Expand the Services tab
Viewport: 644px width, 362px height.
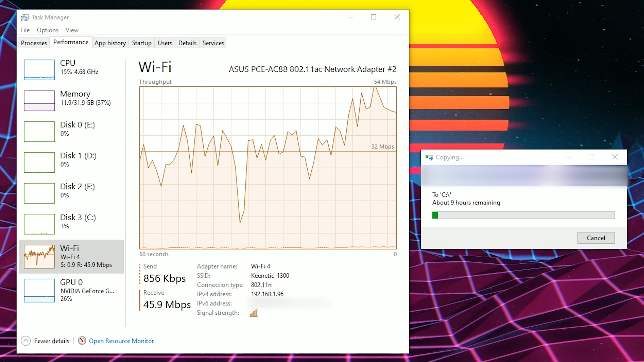[213, 43]
